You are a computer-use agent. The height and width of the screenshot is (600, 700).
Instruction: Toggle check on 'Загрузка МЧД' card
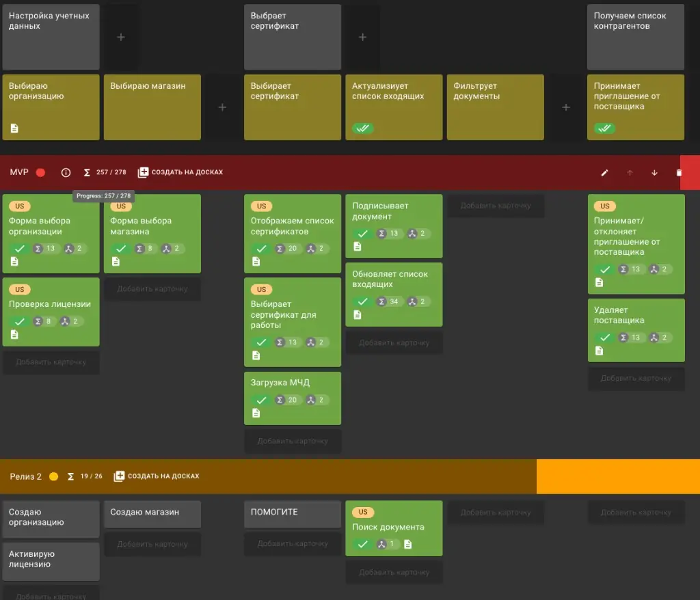click(x=262, y=400)
